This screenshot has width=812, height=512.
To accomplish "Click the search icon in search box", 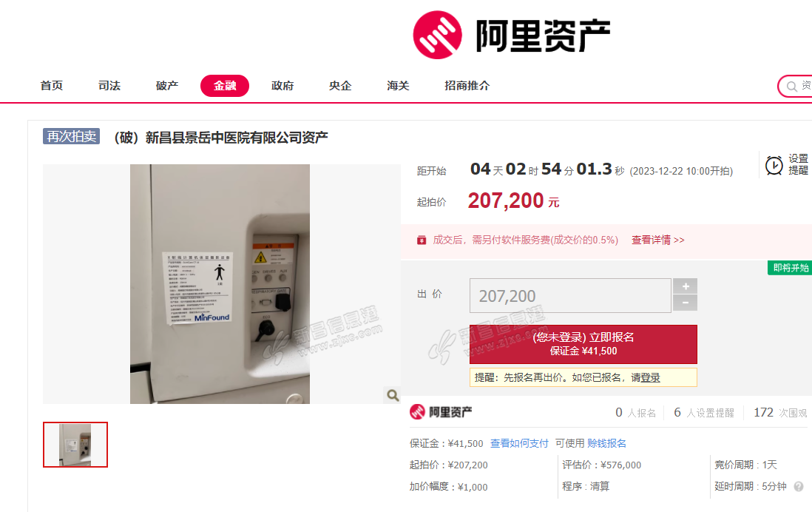I will [792, 87].
